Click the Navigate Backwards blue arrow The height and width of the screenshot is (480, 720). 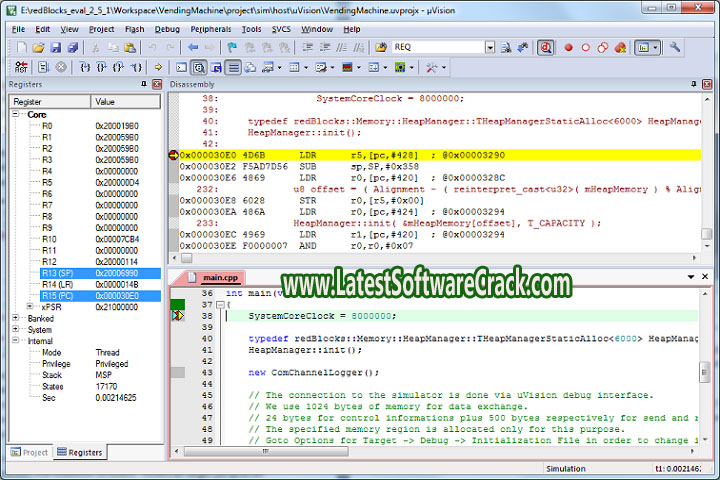pyautogui.click(x=193, y=47)
